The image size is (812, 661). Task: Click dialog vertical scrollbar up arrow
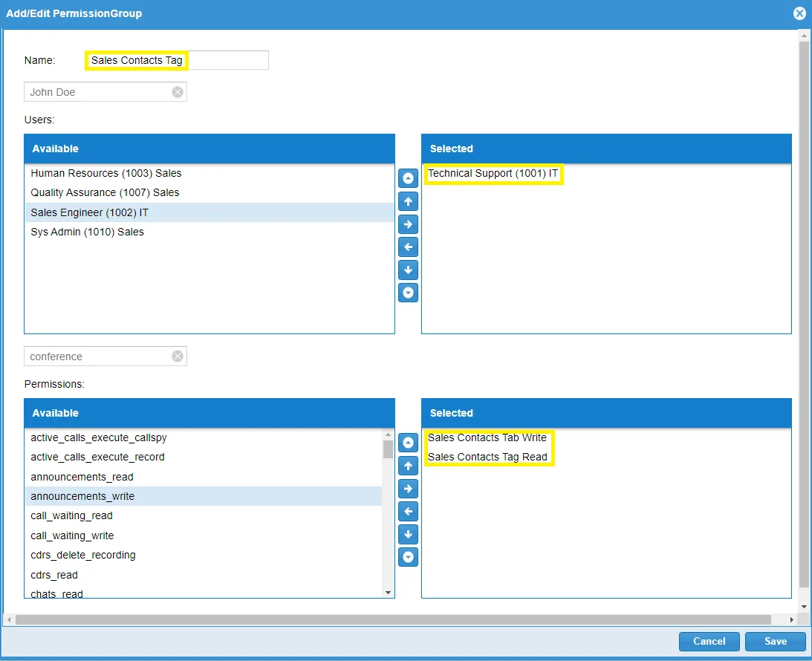coord(804,36)
